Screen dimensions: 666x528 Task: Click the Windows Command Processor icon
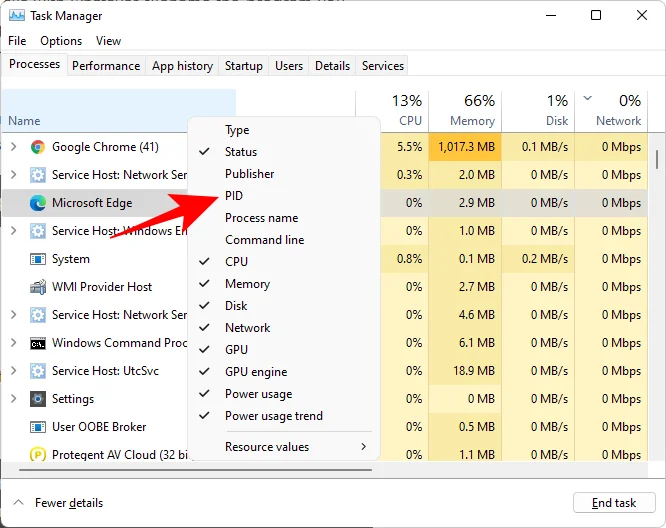coord(38,343)
